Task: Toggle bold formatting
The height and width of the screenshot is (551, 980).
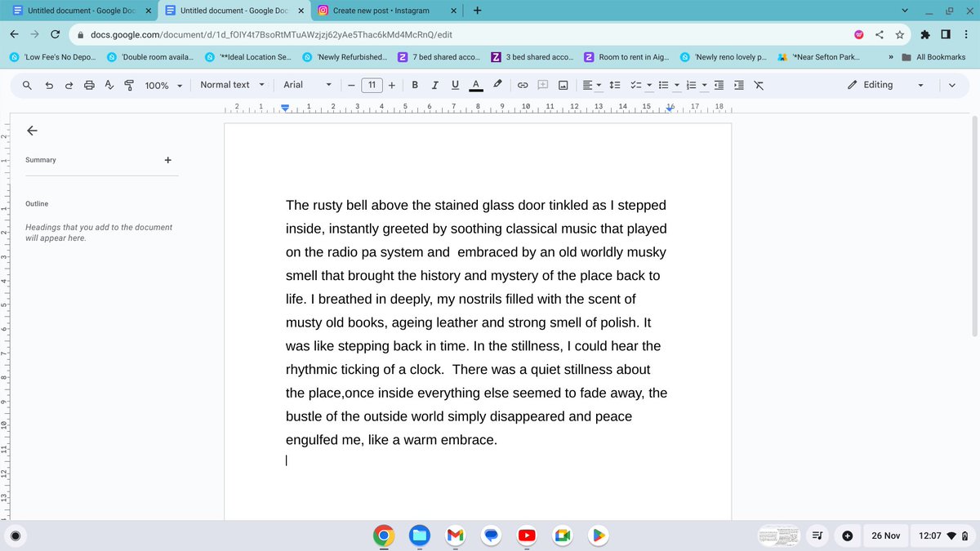Action: tap(415, 84)
